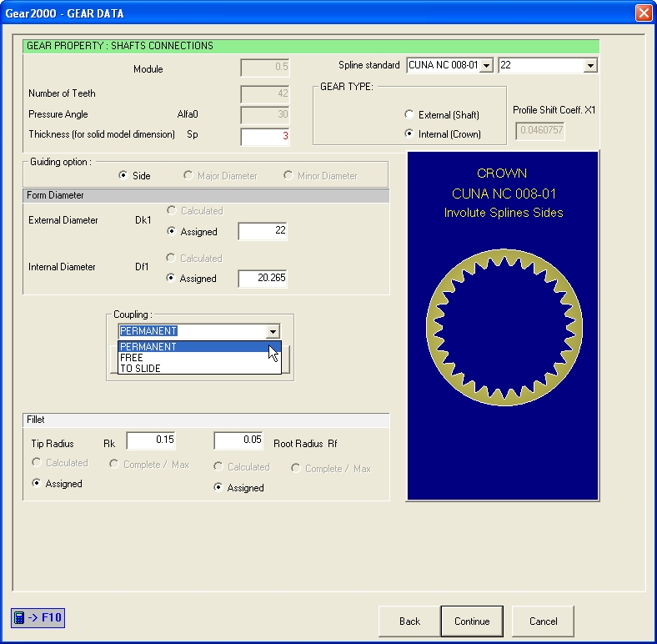This screenshot has width=657, height=644.
Task: Click the Pressure Angle Alfa0 field
Action: click(x=265, y=115)
